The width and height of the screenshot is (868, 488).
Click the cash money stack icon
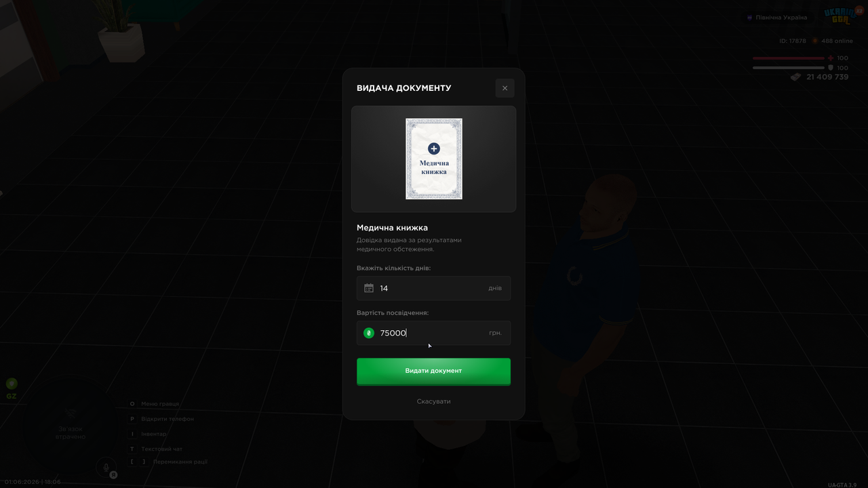tap(796, 77)
